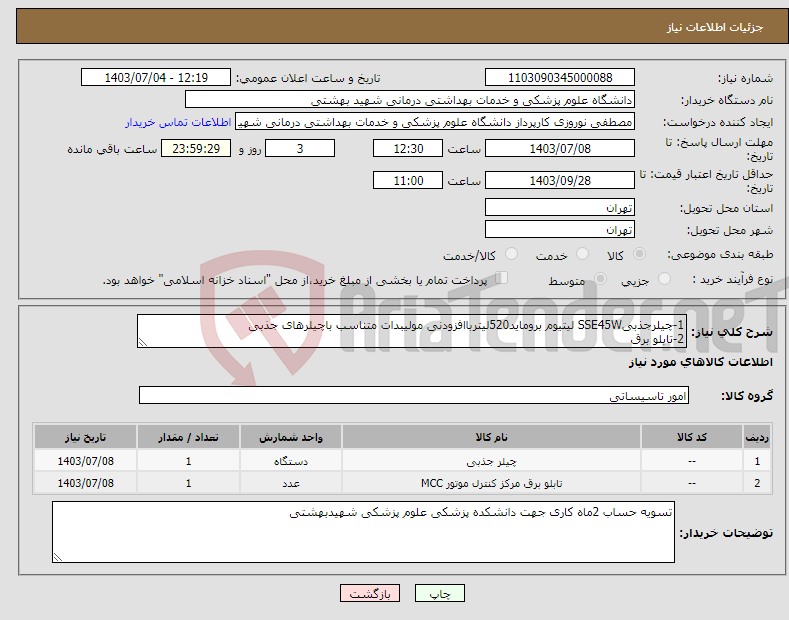Click the گروه کالا field امور تاسیساتی

(x=414, y=396)
